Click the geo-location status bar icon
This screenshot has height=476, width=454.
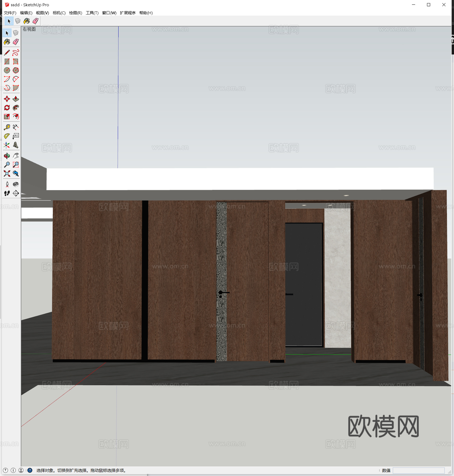point(5,470)
